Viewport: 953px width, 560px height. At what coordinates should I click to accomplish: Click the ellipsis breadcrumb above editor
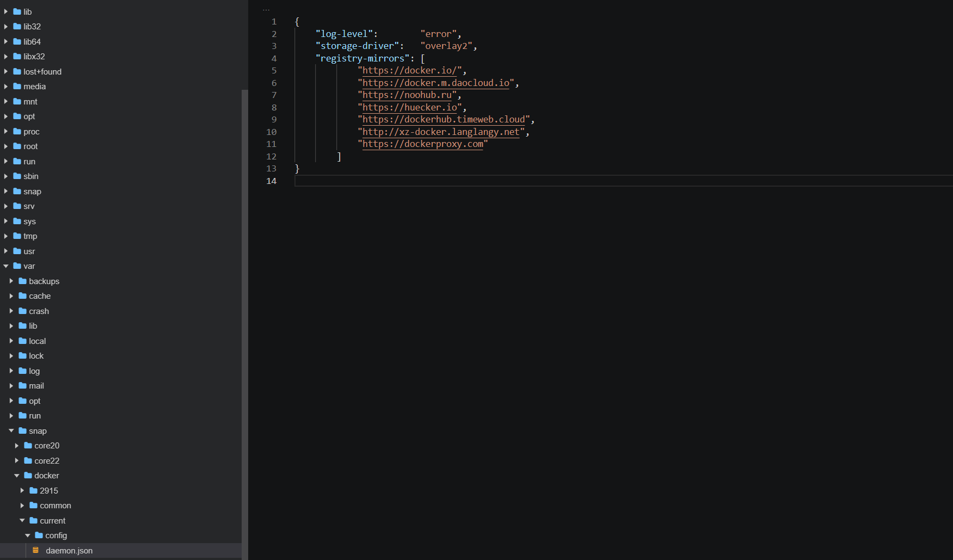click(266, 9)
